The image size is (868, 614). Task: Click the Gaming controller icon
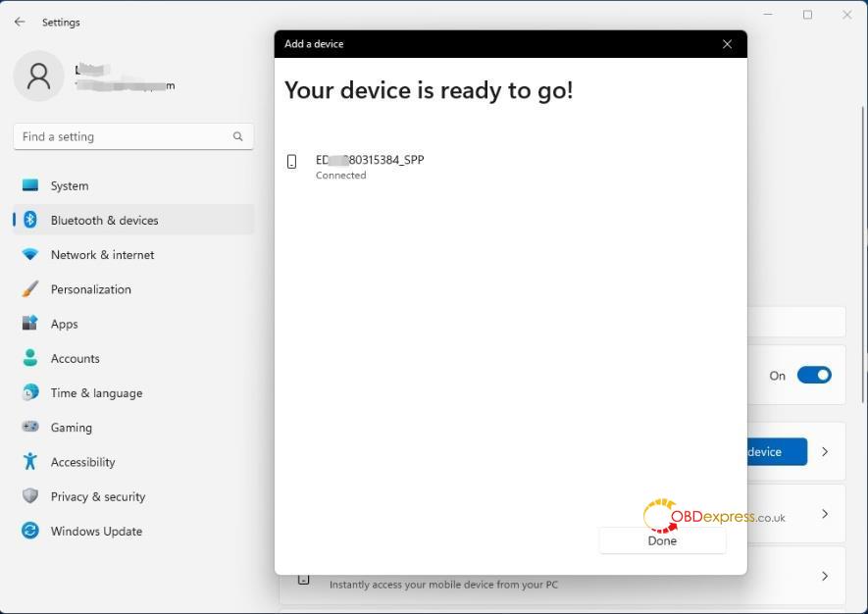[x=30, y=428]
